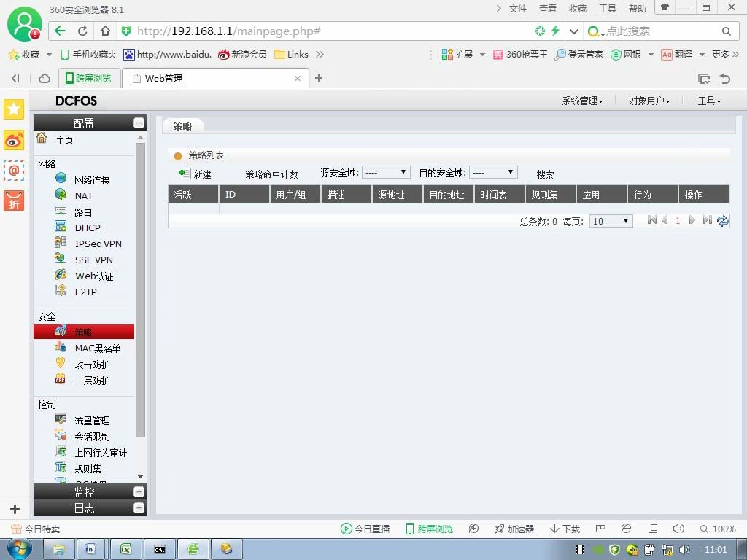Image resolution: width=747 pixels, height=560 pixels.
Task: Open Weibo icon in side panel
Action: 14,141
